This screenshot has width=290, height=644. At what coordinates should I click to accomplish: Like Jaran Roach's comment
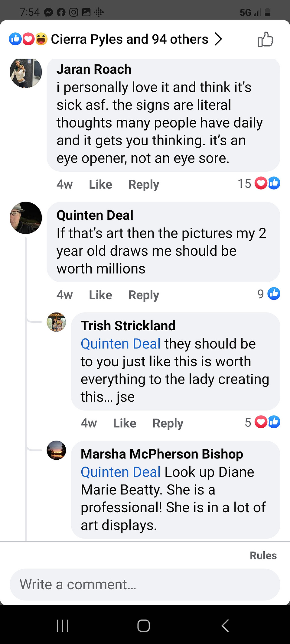click(x=100, y=184)
